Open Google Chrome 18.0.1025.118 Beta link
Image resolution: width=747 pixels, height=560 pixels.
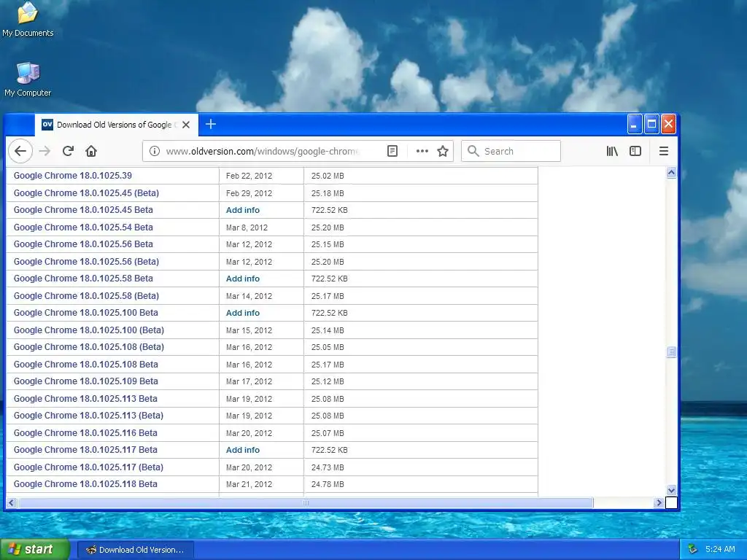pyautogui.click(x=85, y=484)
